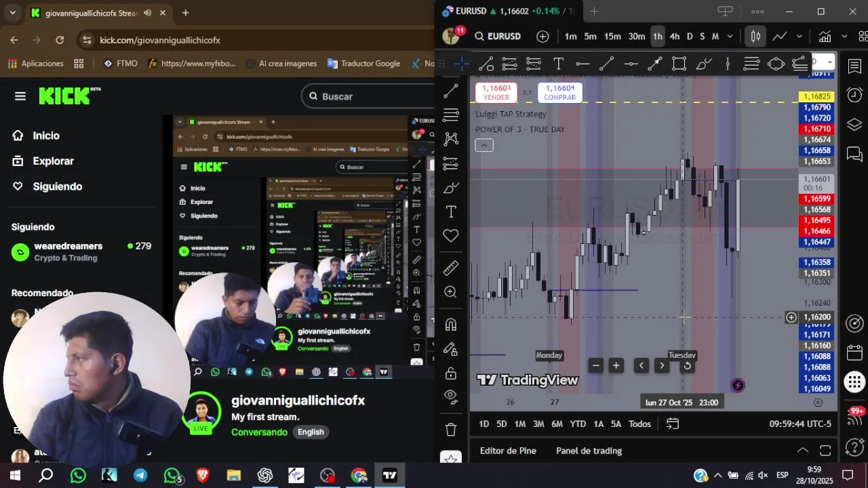Open the TradingView Alerts clock icon

854,95
